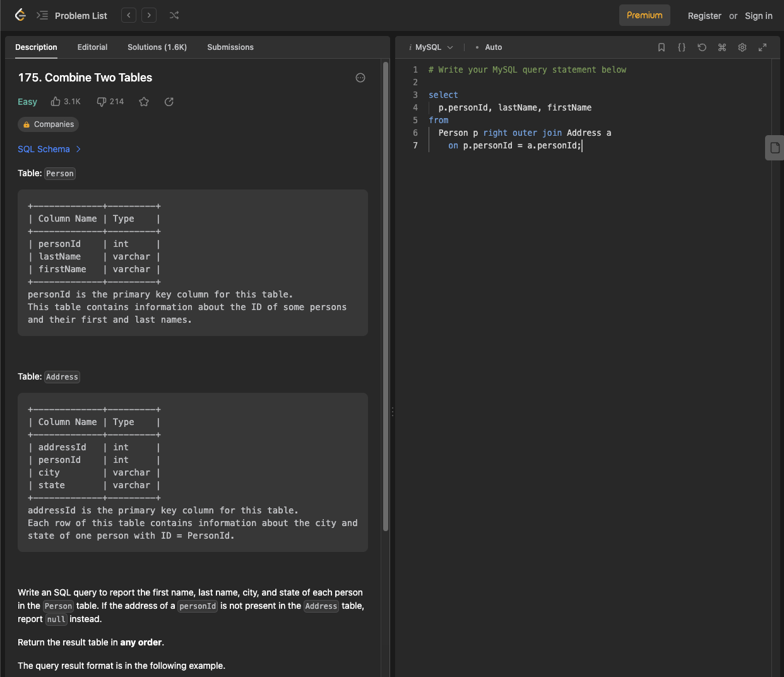This screenshot has height=677, width=784.
Task: Click the 'Person' table name tag
Action: [x=60, y=174]
